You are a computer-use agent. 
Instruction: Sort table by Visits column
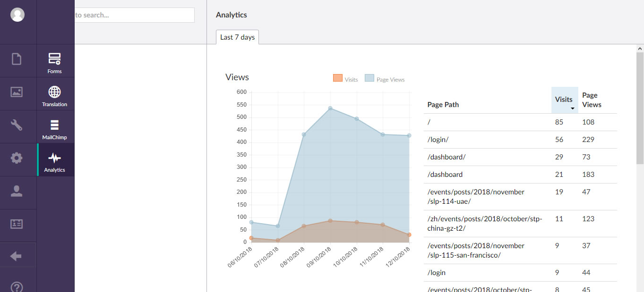tap(565, 100)
